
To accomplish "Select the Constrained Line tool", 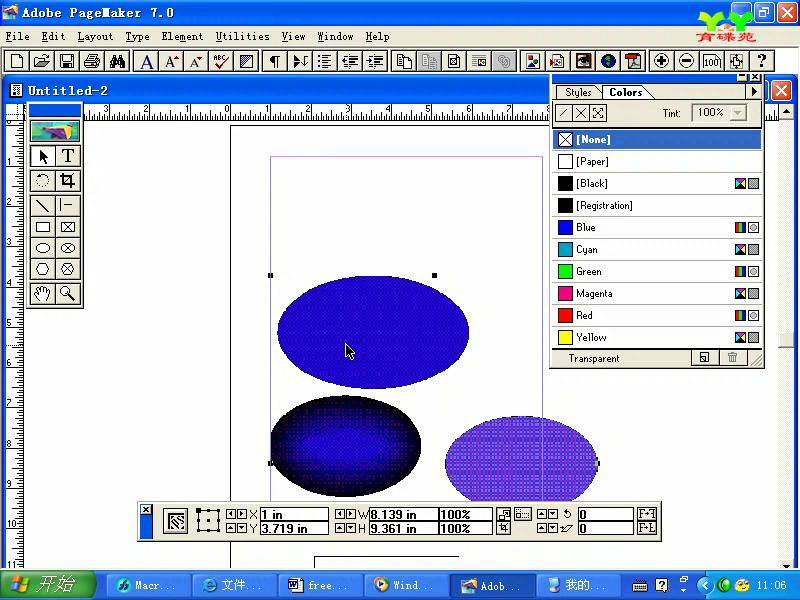I will point(68,205).
